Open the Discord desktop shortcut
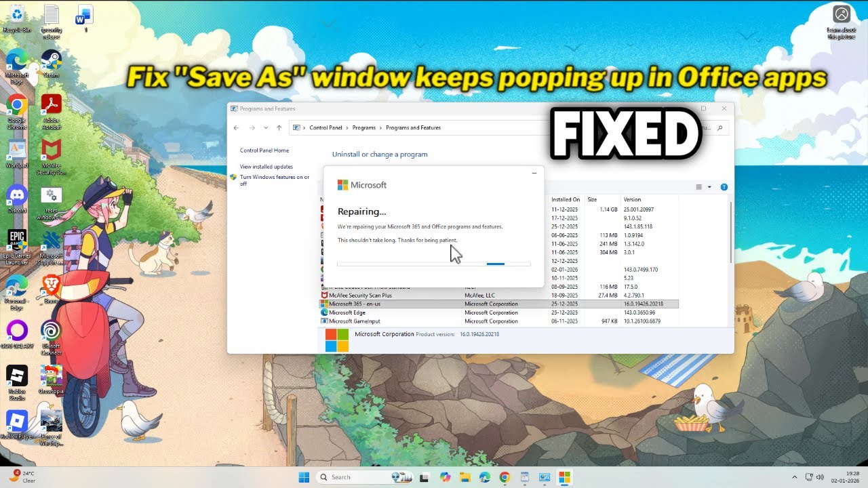The width and height of the screenshot is (868, 488). 17,199
